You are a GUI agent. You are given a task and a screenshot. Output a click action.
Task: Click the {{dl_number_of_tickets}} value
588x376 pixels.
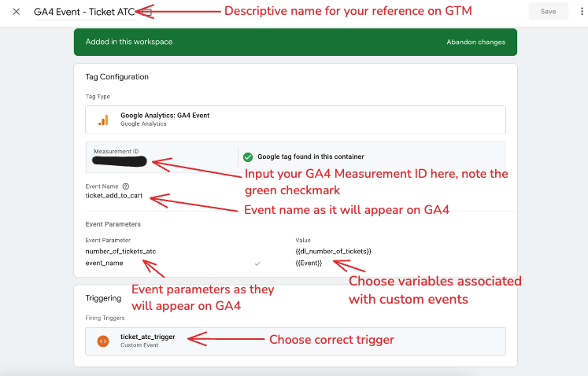point(334,252)
